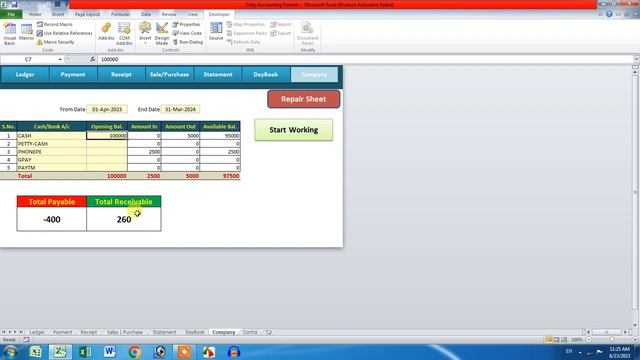Click the Statement navigation button

coord(218,75)
